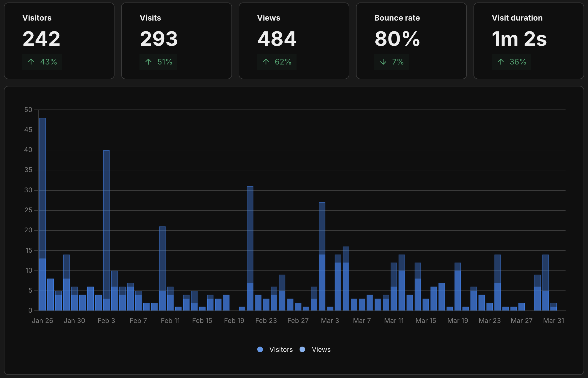Click the upward arrow icon in the Views card
Image resolution: width=588 pixels, height=378 pixels.
point(266,61)
